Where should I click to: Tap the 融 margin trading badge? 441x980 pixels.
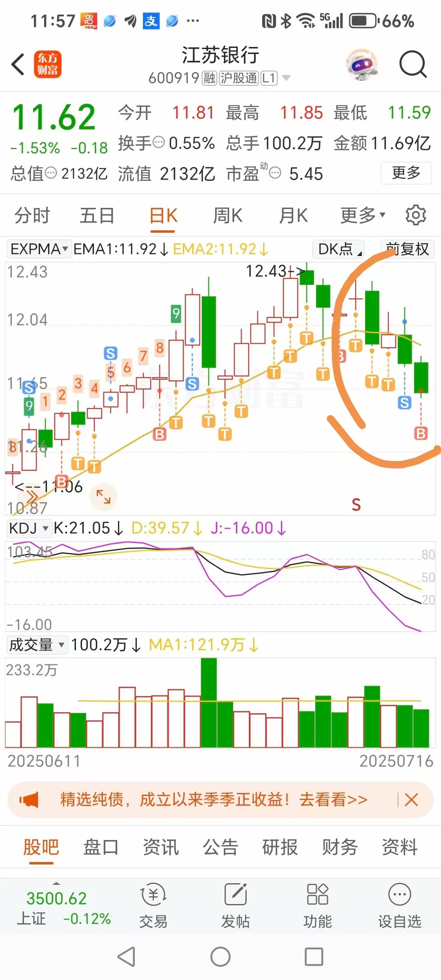pos(209,78)
